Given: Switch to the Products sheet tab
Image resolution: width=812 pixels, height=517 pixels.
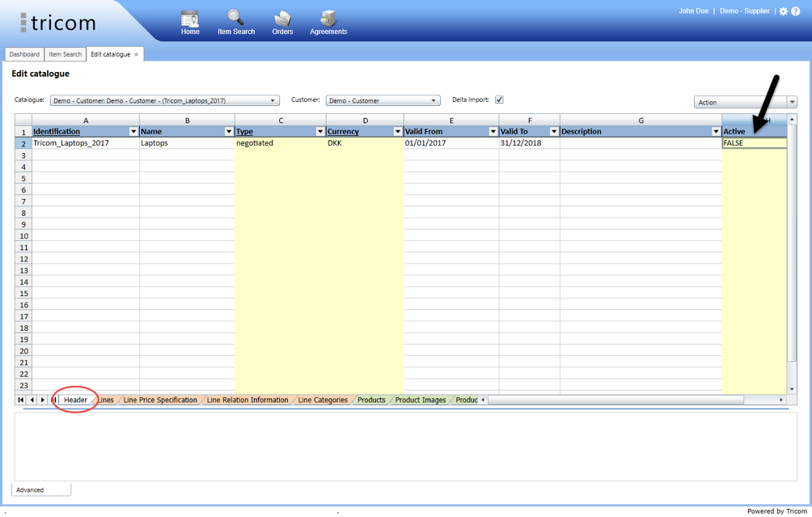Looking at the screenshot, I should point(371,400).
